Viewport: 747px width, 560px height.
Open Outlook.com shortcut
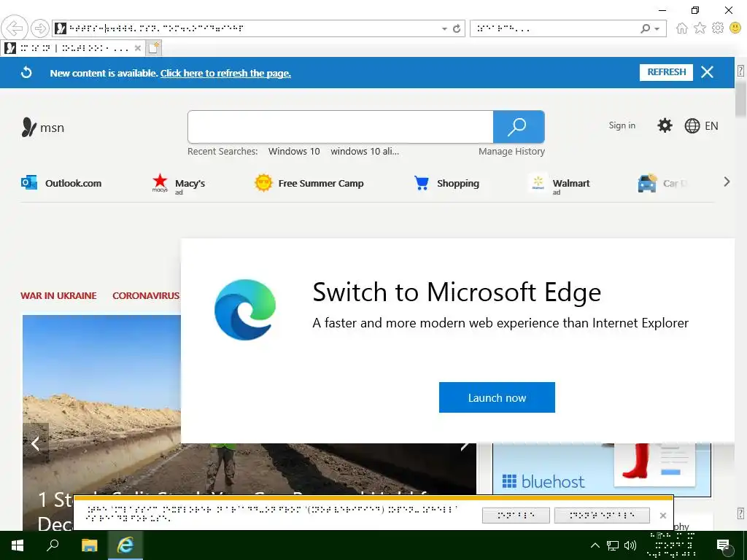61,183
